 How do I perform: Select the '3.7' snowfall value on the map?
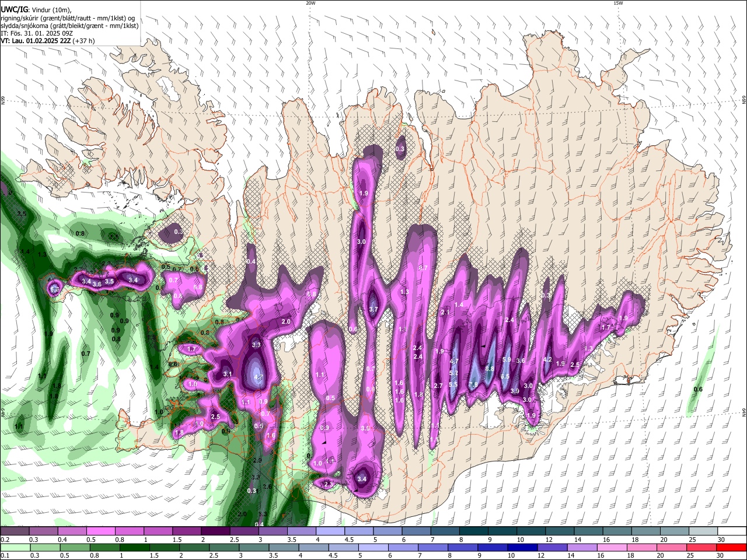(x=374, y=310)
